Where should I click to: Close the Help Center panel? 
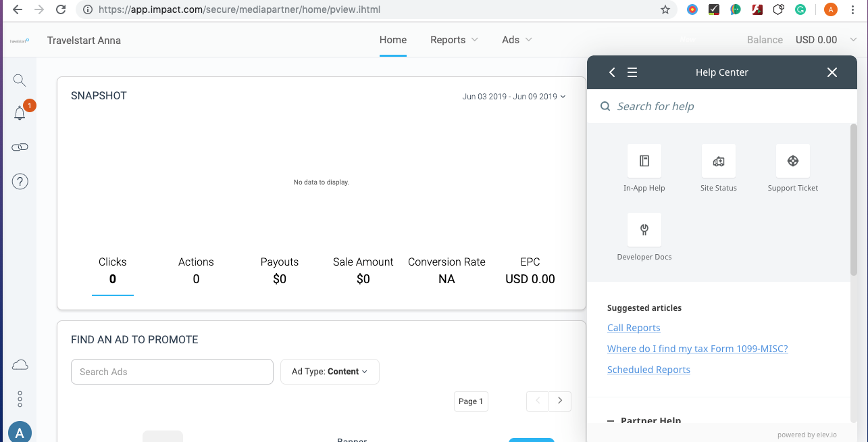tap(832, 72)
